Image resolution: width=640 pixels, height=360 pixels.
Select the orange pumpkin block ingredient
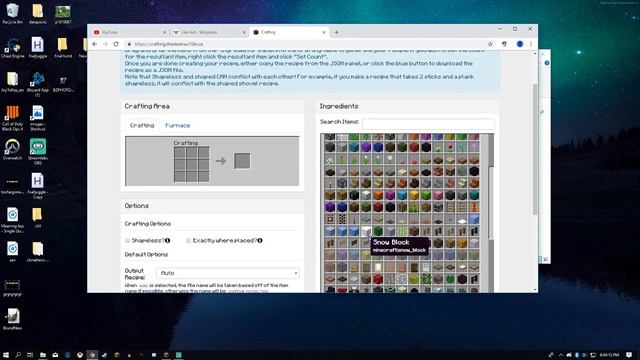click(x=462, y=243)
